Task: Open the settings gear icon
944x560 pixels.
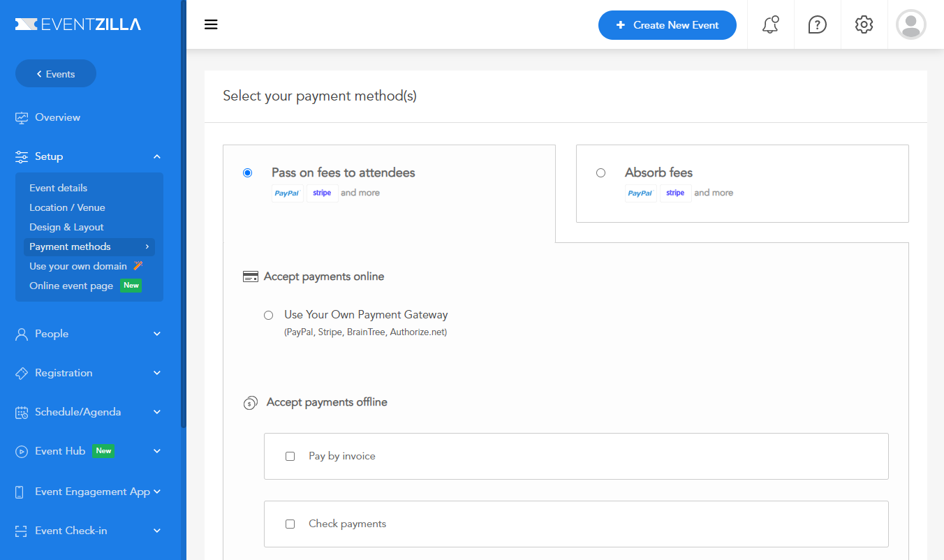Action: click(864, 24)
